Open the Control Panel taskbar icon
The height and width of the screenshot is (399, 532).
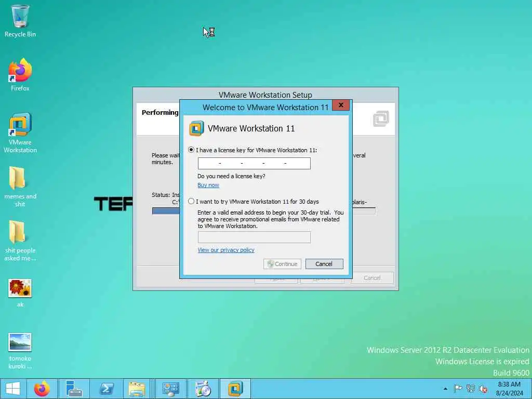[x=170, y=389]
